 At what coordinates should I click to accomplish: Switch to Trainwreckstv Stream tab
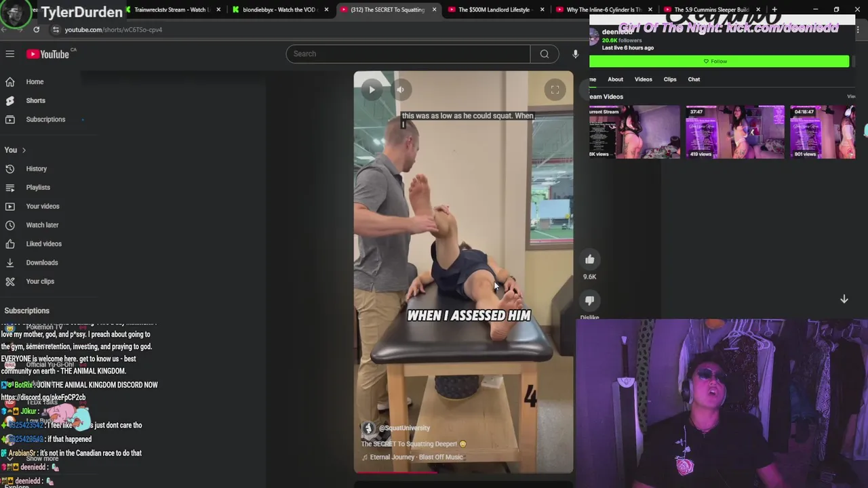[x=171, y=9]
